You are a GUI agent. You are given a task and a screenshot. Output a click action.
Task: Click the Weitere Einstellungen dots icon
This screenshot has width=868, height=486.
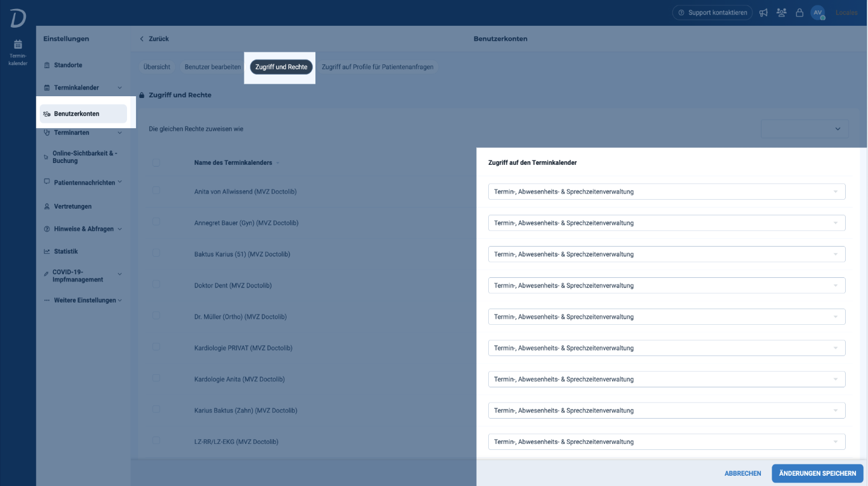[47, 300]
